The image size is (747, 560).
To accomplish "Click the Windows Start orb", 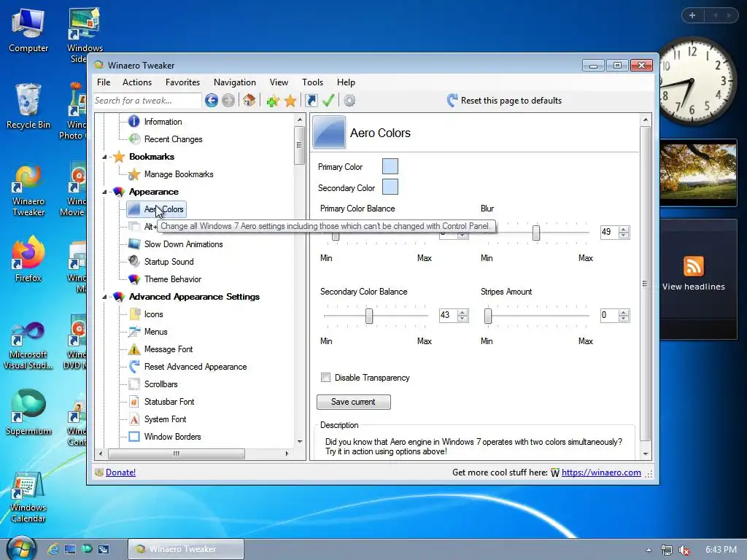I will 21,548.
